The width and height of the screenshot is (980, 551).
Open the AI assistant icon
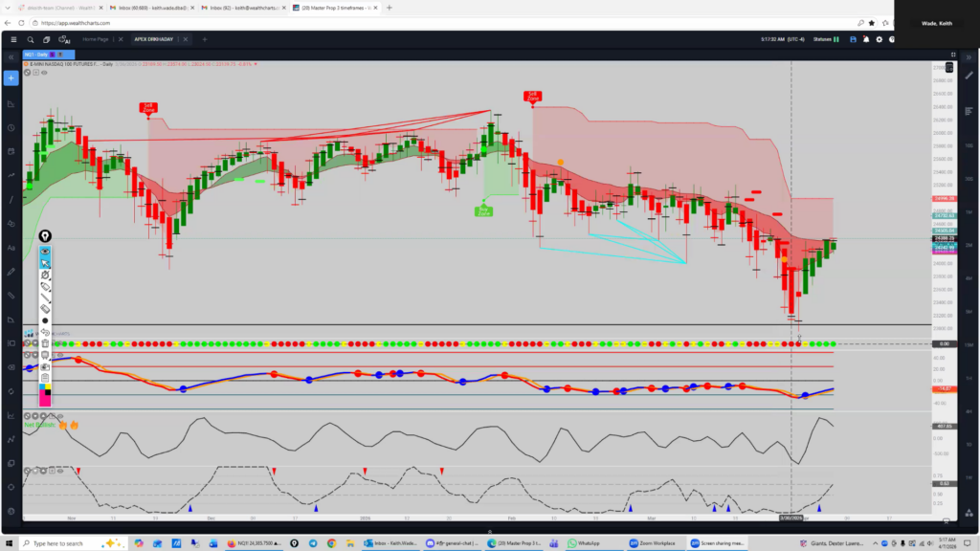tap(63, 40)
